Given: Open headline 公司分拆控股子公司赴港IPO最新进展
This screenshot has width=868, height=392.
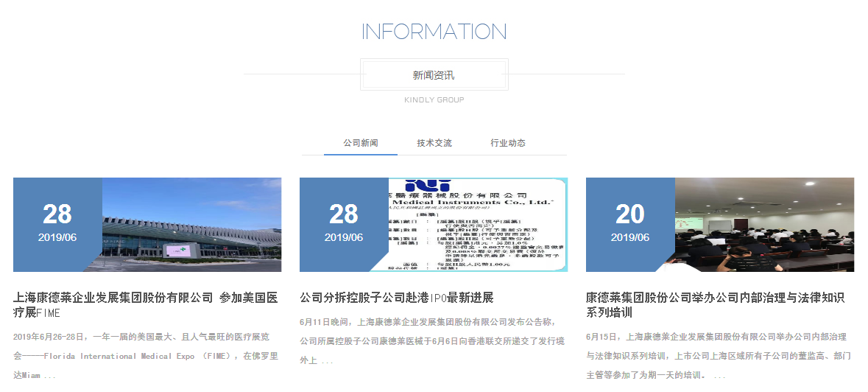Looking at the screenshot, I should click(x=396, y=298).
